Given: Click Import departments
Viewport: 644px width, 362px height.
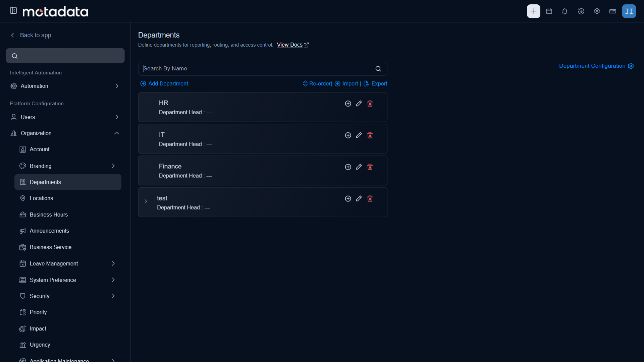Looking at the screenshot, I should (x=346, y=84).
